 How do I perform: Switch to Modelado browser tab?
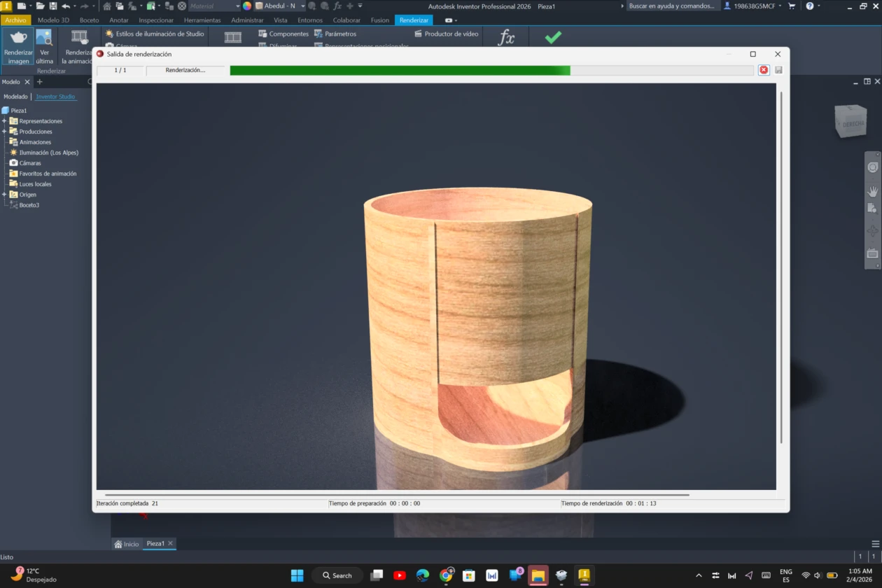[15, 97]
